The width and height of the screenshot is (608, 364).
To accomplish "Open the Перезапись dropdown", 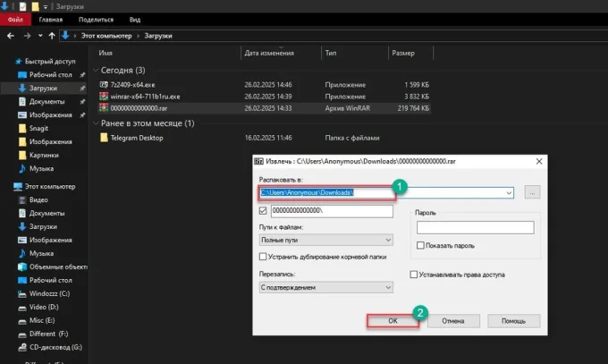I will 325,288.
